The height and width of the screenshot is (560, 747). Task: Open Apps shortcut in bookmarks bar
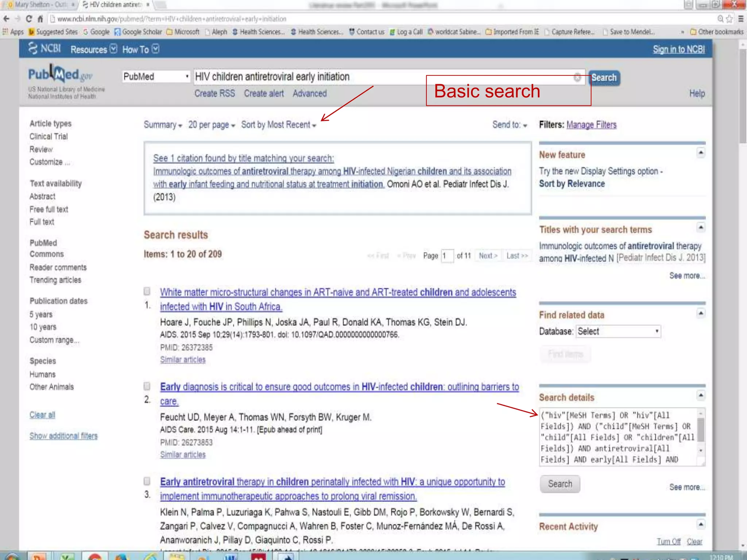[x=13, y=32]
